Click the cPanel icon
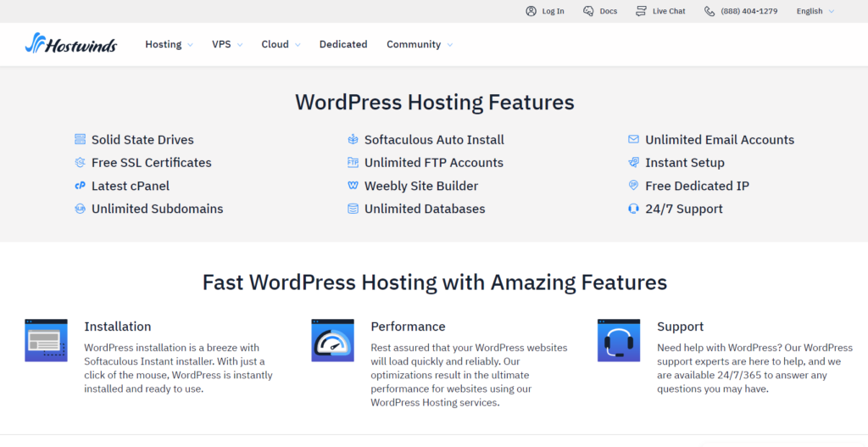Image resolution: width=868 pixels, height=447 pixels. (81, 186)
